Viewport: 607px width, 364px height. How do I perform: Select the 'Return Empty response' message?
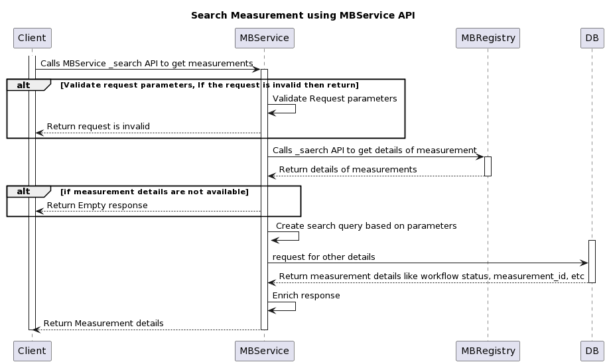click(x=97, y=206)
